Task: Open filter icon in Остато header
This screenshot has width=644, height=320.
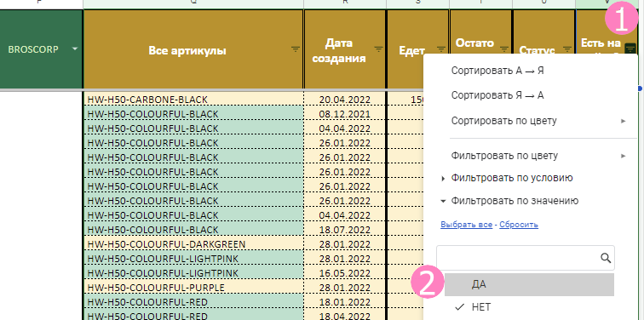Action: 504,49
